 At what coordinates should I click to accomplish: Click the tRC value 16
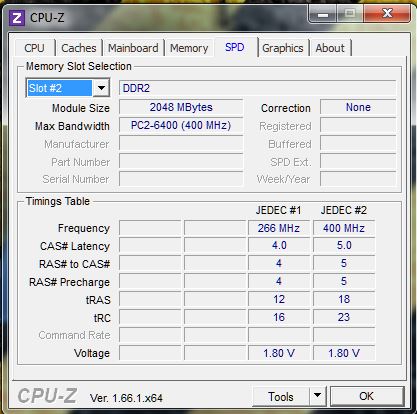coord(279,317)
